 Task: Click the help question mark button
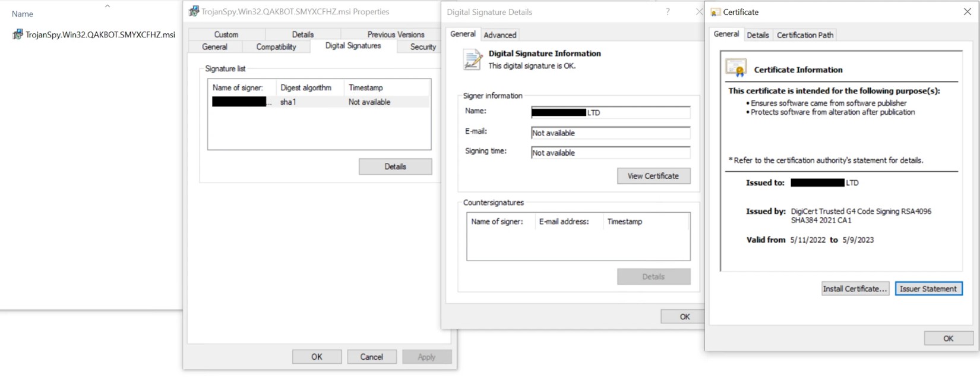point(668,12)
